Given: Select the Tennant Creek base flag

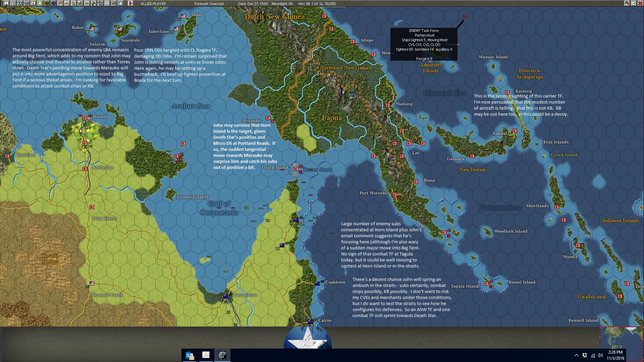Looking at the screenshot, I should point(92,284).
